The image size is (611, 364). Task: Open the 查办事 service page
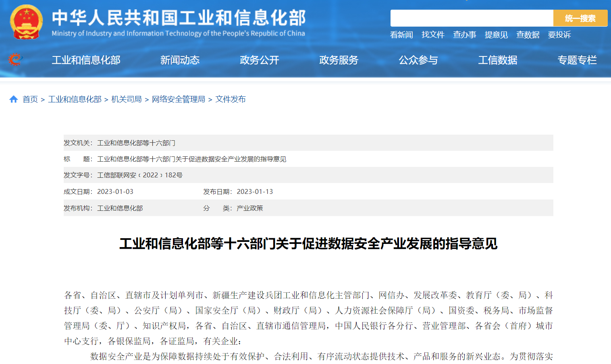point(464,35)
